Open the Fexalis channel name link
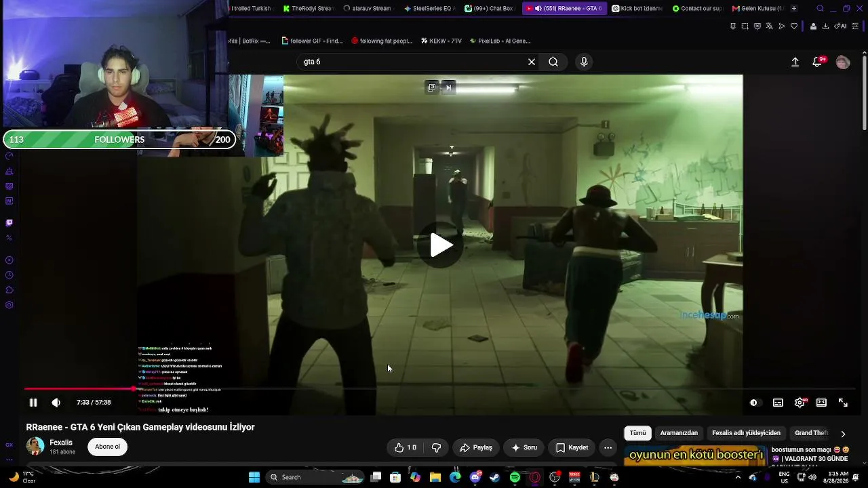 click(x=61, y=443)
